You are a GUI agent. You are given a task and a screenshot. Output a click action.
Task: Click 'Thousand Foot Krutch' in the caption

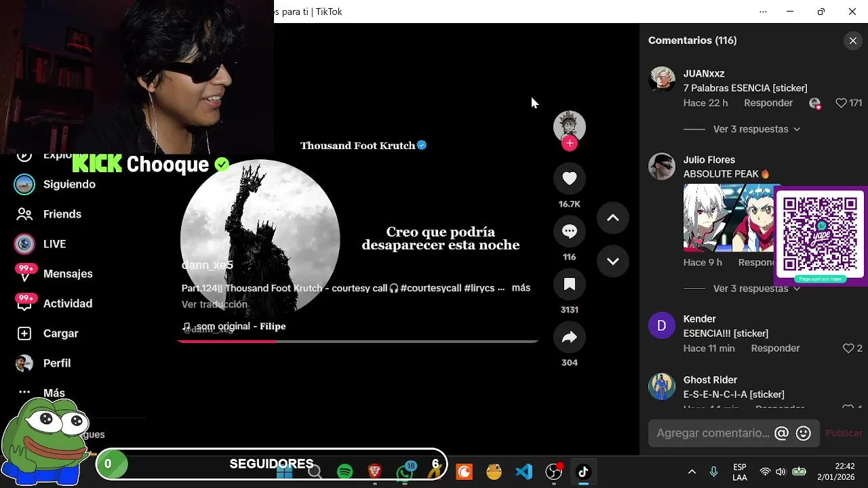[273, 288]
